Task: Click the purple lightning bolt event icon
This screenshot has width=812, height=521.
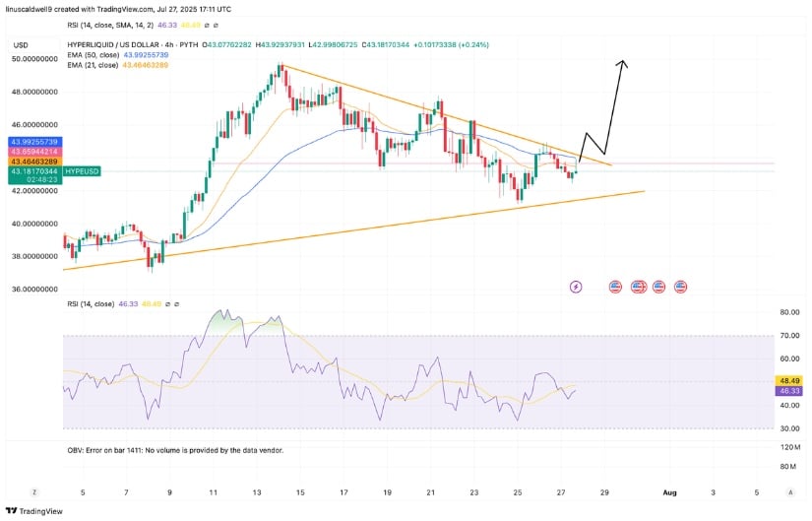Action: (x=576, y=287)
